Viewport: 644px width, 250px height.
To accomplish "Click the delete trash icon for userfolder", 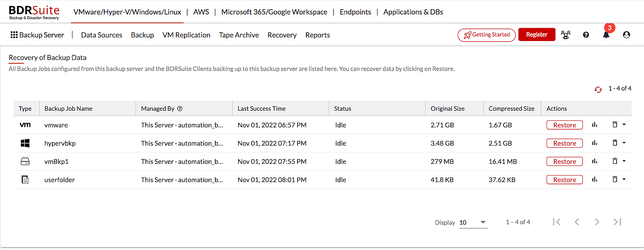I will (615, 180).
